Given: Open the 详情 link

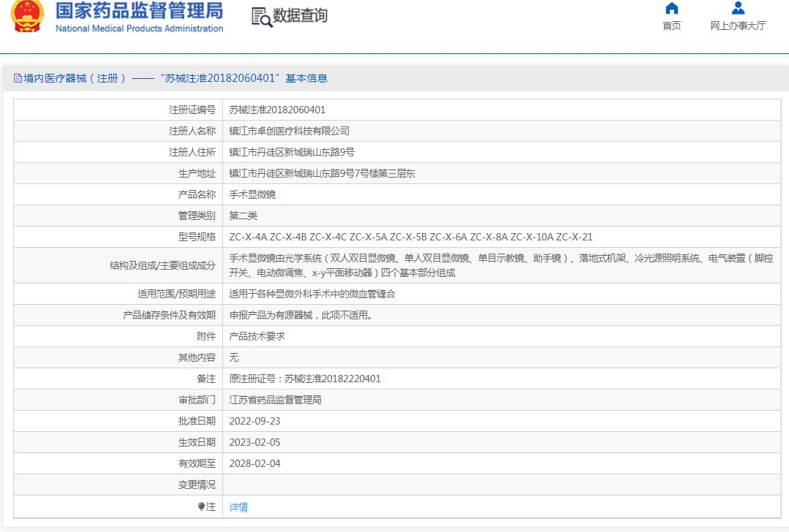Looking at the screenshot, I should [238, 507].
